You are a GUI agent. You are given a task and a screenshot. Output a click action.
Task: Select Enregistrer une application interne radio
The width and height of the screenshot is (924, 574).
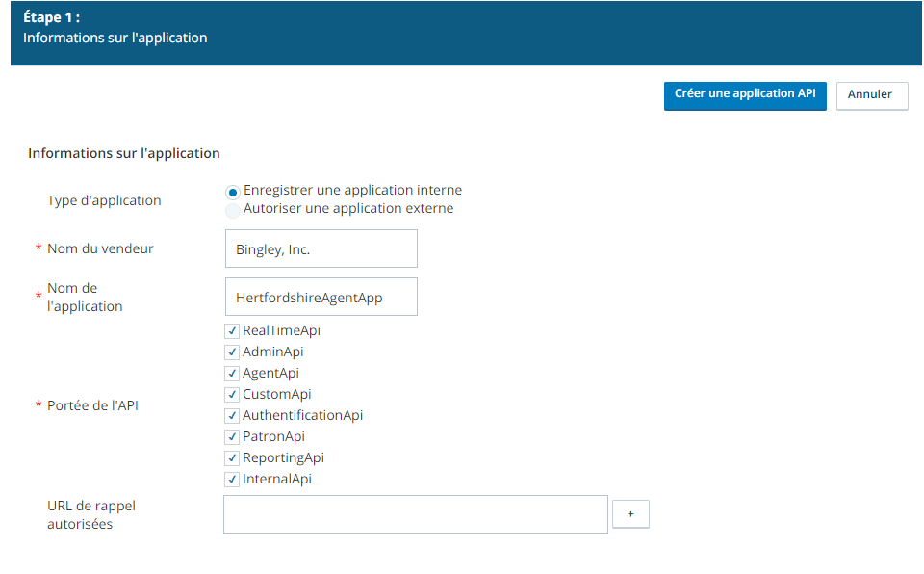tap(233, 192)
